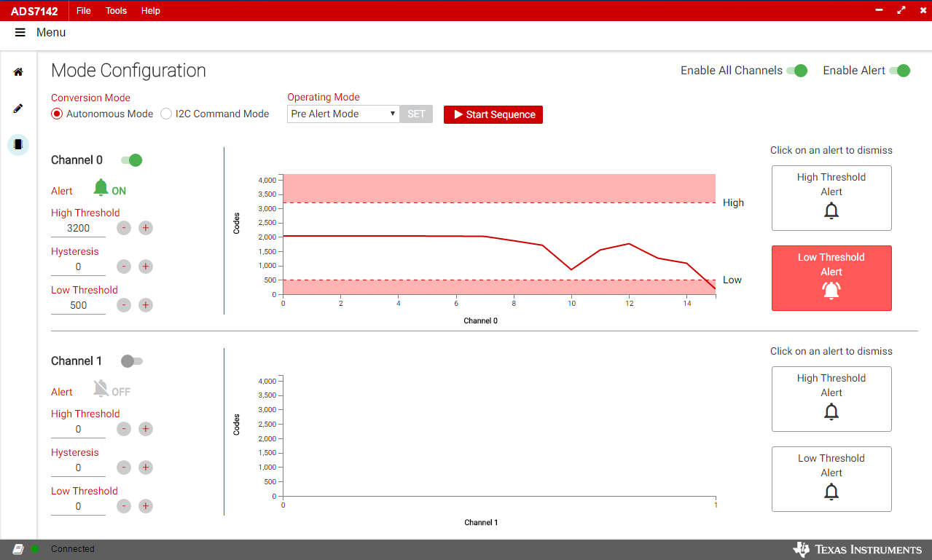Open the Operating Mode dropdown

coord(342,114)
